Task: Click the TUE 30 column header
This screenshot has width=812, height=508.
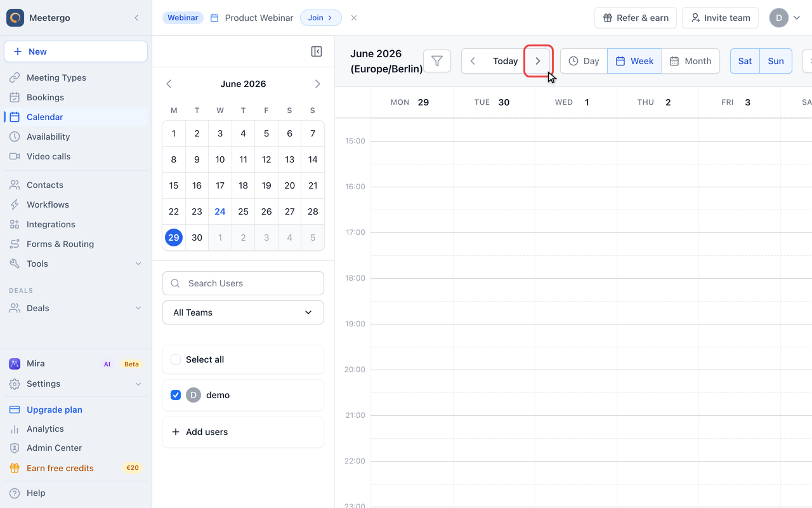Action: click(x=494, y=102)
